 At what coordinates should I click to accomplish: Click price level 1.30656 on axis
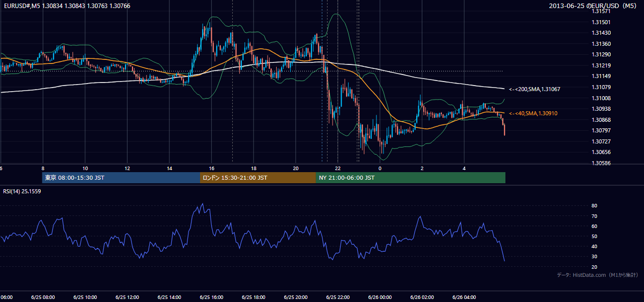click(x=601, y=152)
